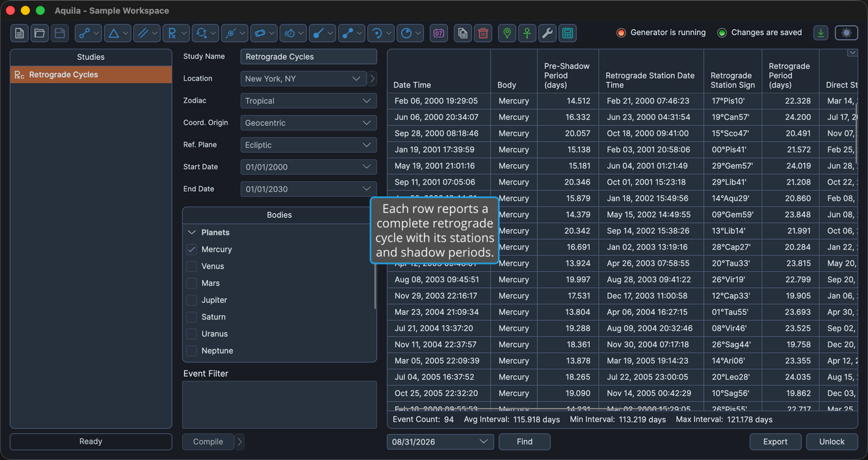Click the parallel lines tool icon
Viewport: 868px width, 460px height.
pos(143,33)
